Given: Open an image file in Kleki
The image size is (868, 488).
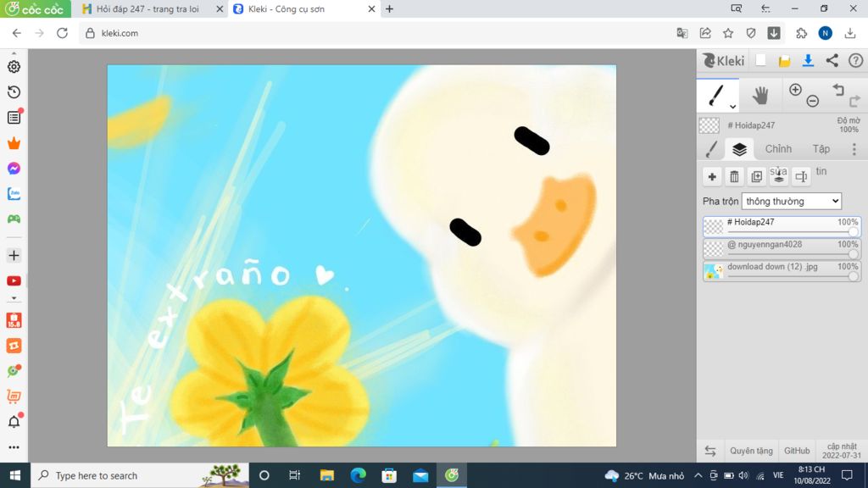Looking at the screenshot, I should [x=784, y=61].
